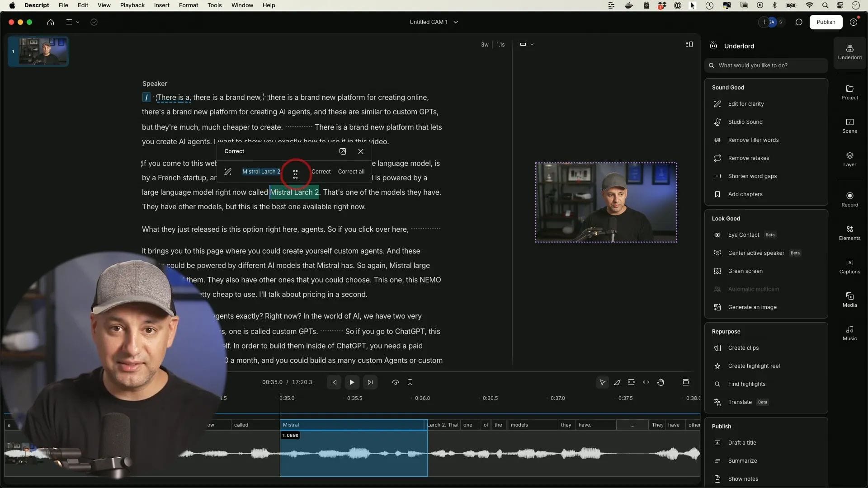Image resolution: width=868 pixels, height=488 pixels.
Task: Enable Eye Contact effect
Action: click(744, 235)
